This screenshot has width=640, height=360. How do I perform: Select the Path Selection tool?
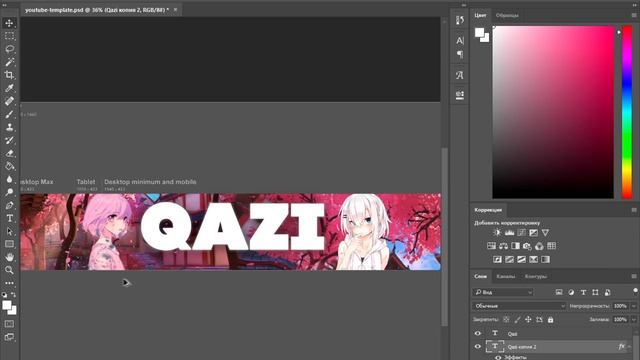9,231
